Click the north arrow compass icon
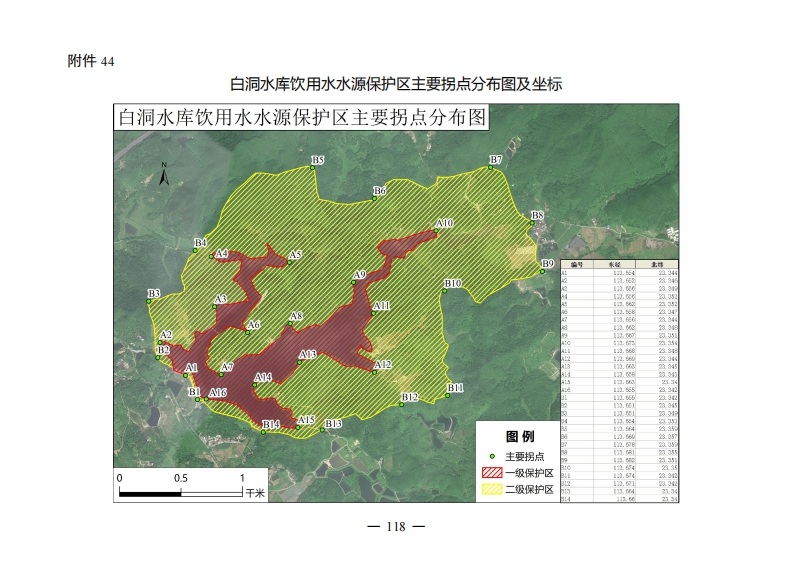793x561 pixels. click(164, 175)
